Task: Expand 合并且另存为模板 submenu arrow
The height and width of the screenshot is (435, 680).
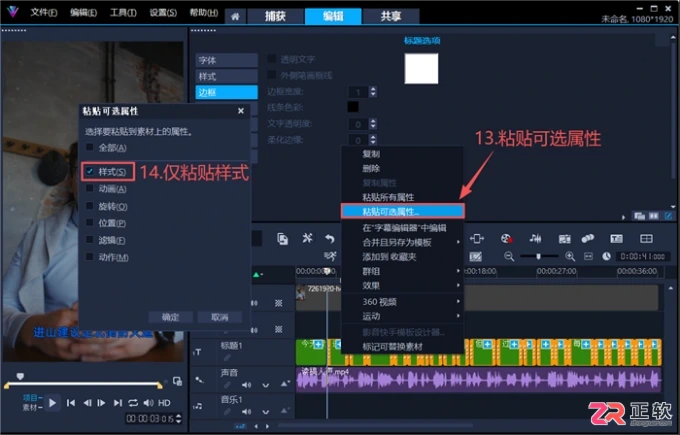Action: coord(458,242)
